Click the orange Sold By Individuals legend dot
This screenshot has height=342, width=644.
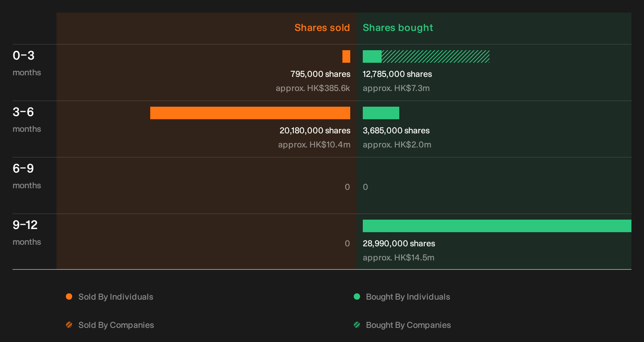point(69,297)
